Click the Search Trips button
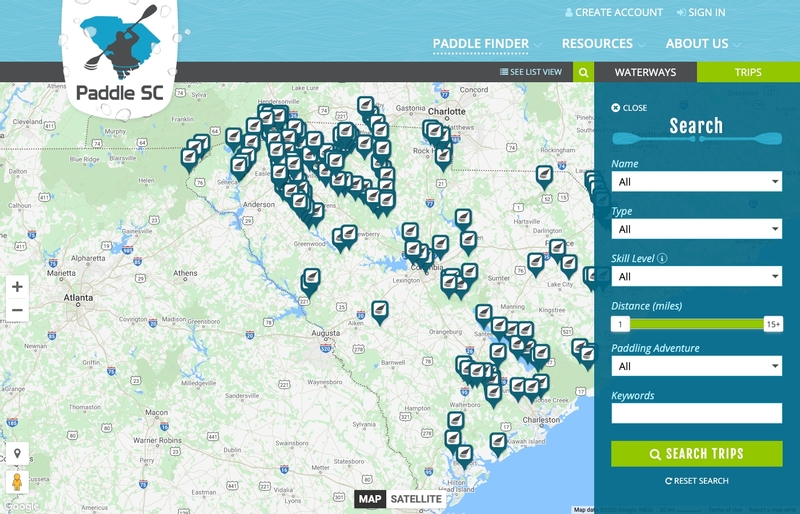The width and height of the screenshot is (800, 514). [696, 454]
